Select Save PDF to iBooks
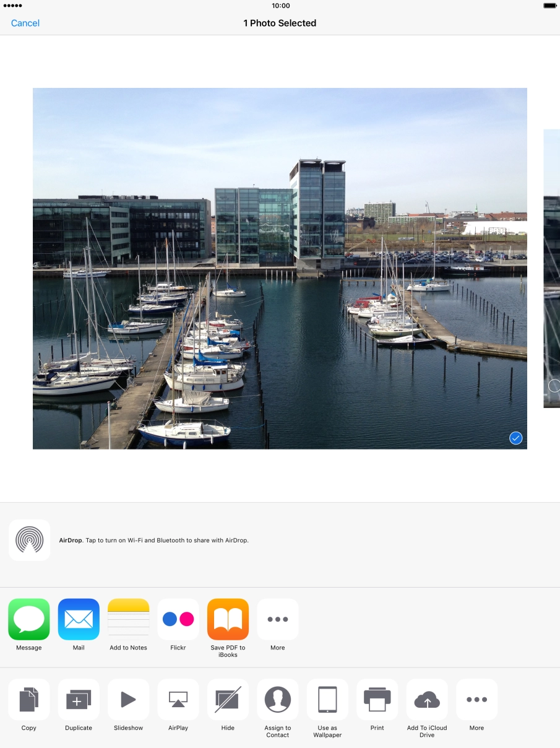 coord(228,619)
